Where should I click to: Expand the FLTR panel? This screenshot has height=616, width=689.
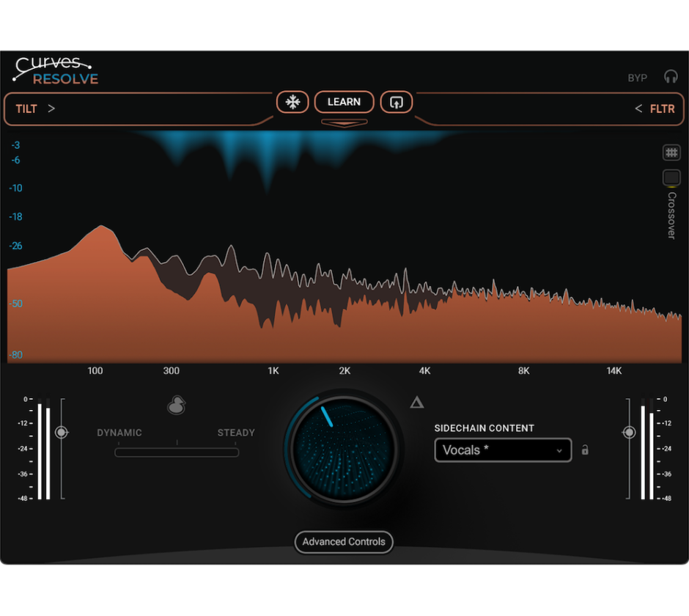pos(655,109)
